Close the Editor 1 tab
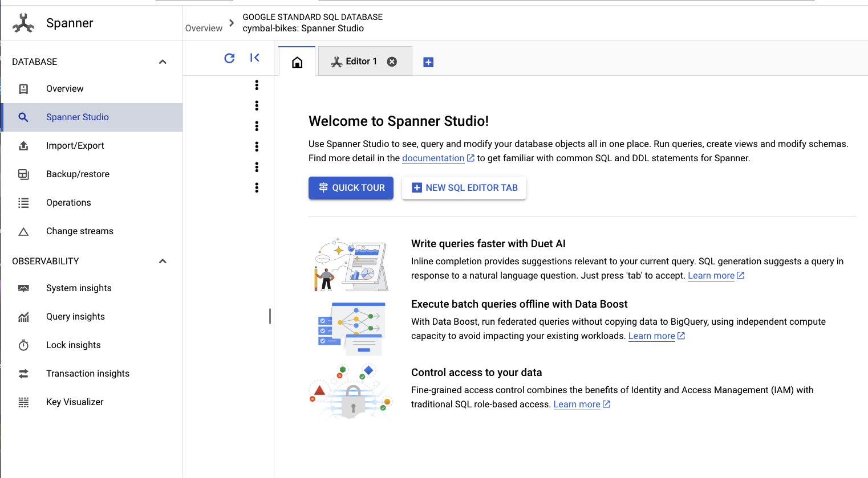Image resolution: width=868 pixels, height=478 pixels. pos(392,62)
